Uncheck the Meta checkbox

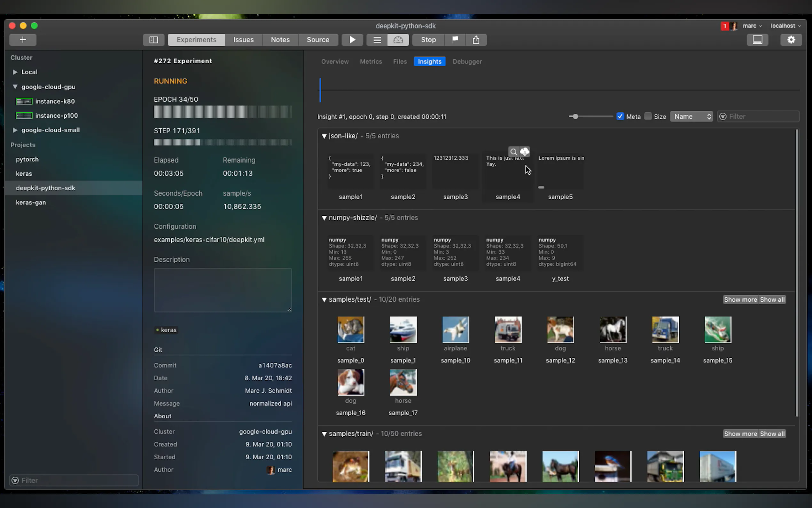[x=620, y=116]
